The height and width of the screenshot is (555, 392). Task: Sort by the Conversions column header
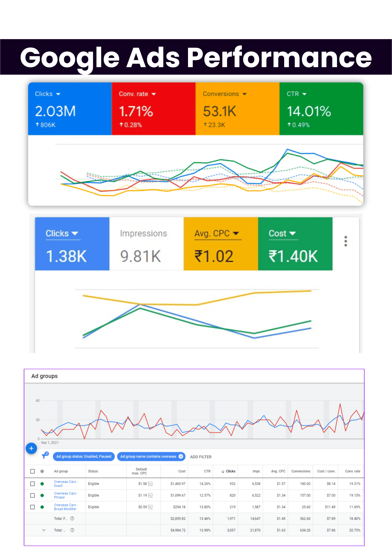(301, 471)
